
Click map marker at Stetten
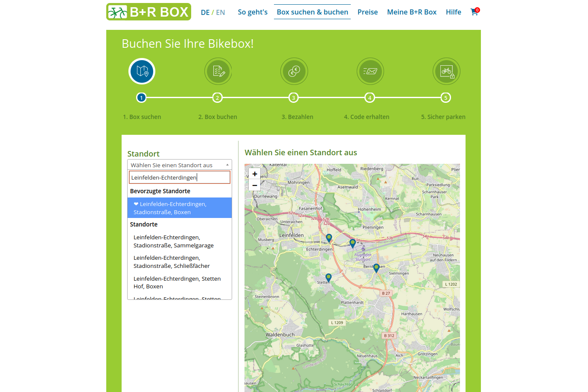point(329,278)
